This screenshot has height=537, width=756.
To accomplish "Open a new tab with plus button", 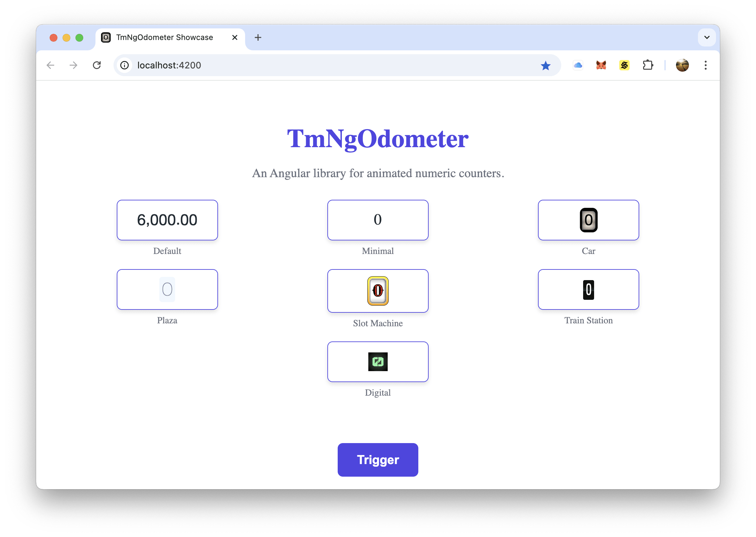I will (258, 37).
